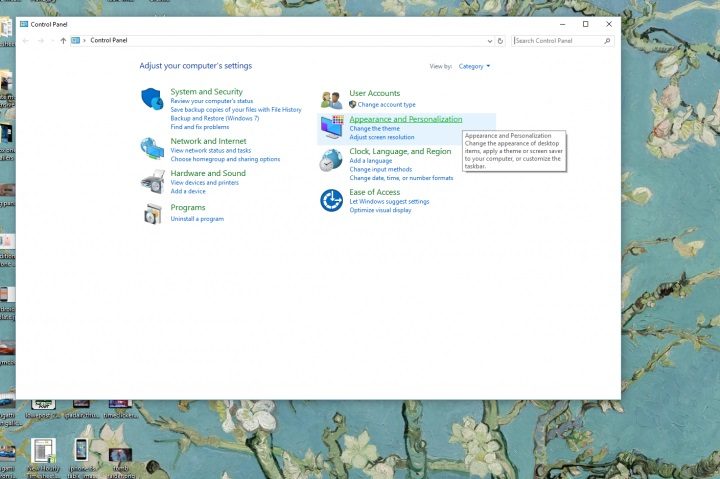Click the Programs category icon
This screenshot has width=720, height=479.
(x=152, y=212)
